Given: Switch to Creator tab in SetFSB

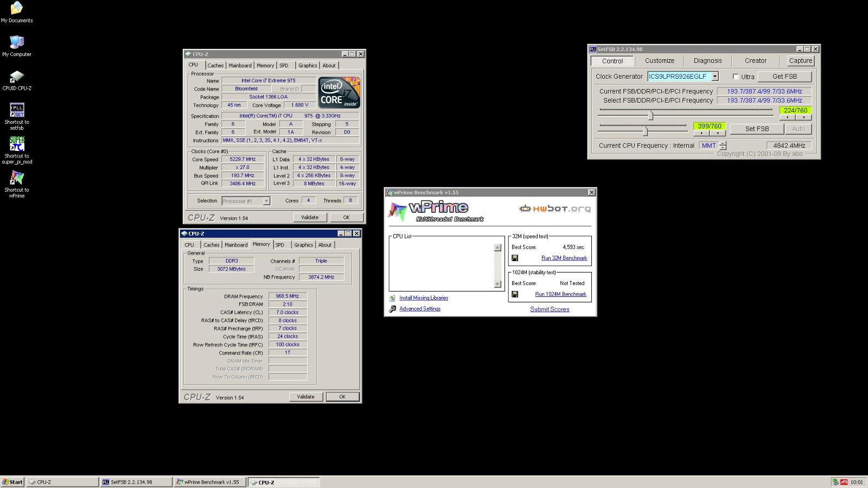Looking at the screenshot, I should (x=756, y=61).
